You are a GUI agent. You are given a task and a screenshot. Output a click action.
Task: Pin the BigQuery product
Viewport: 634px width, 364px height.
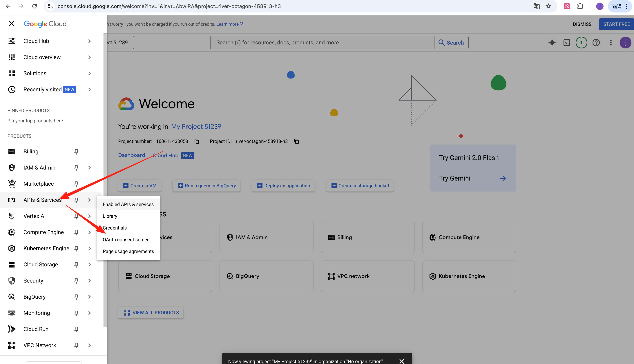pos(76,297)
